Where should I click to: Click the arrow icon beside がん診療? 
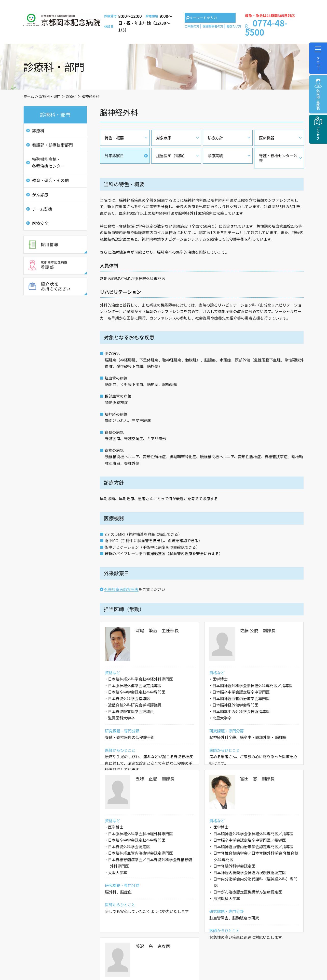pos(28,195)
